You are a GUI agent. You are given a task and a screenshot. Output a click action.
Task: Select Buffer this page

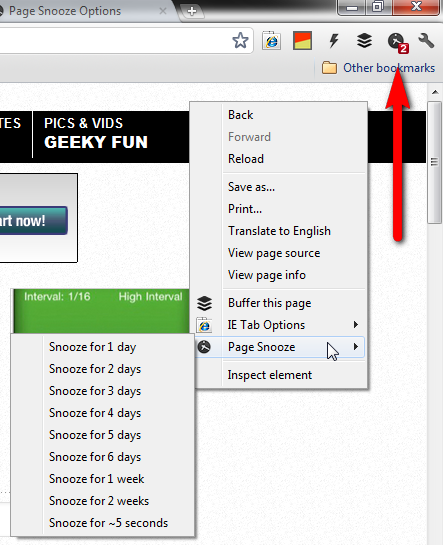[x=280, y=303]
